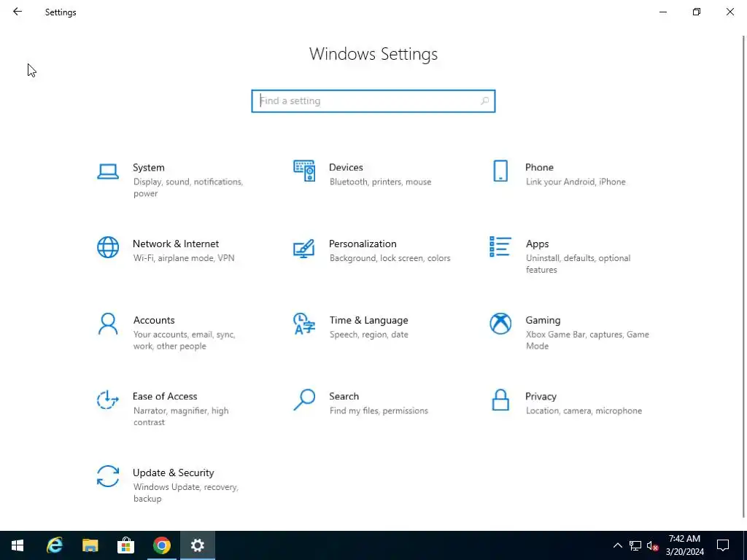Switch to Google Chrome on the taskbar
Screen dimensions: 747x560
point(161,545)
